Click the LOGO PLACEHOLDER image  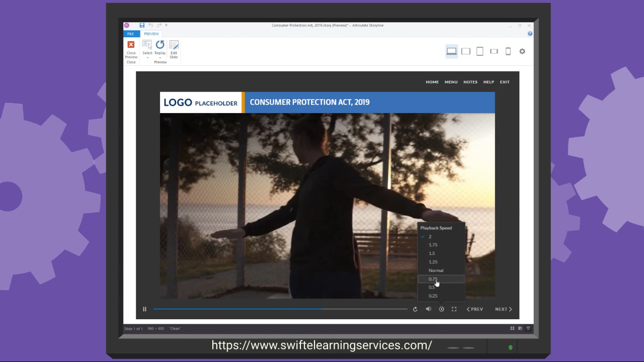click(x=201, y=103)
